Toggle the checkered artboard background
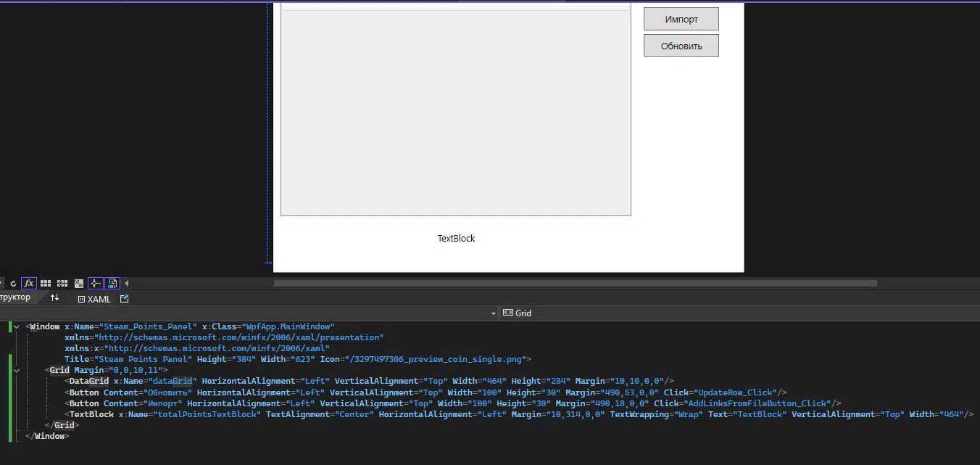980x465 pixels. pos(79,284)
